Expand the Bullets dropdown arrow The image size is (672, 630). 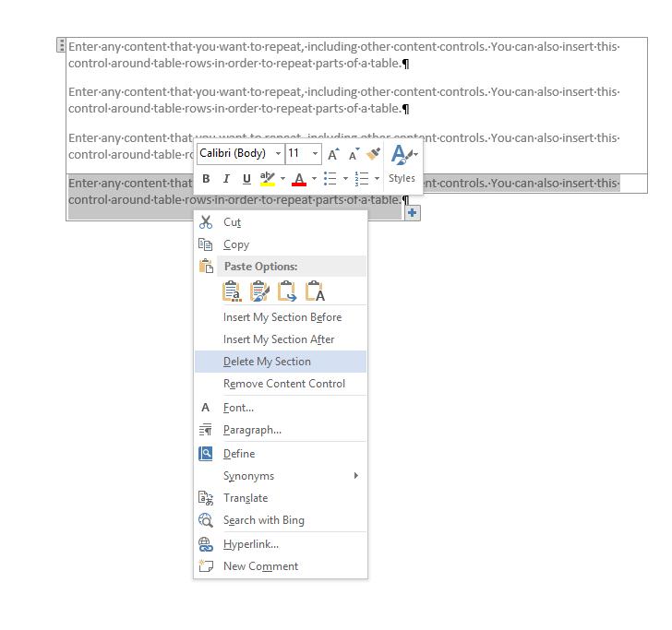pyautogui.click(x=345, y=179)
